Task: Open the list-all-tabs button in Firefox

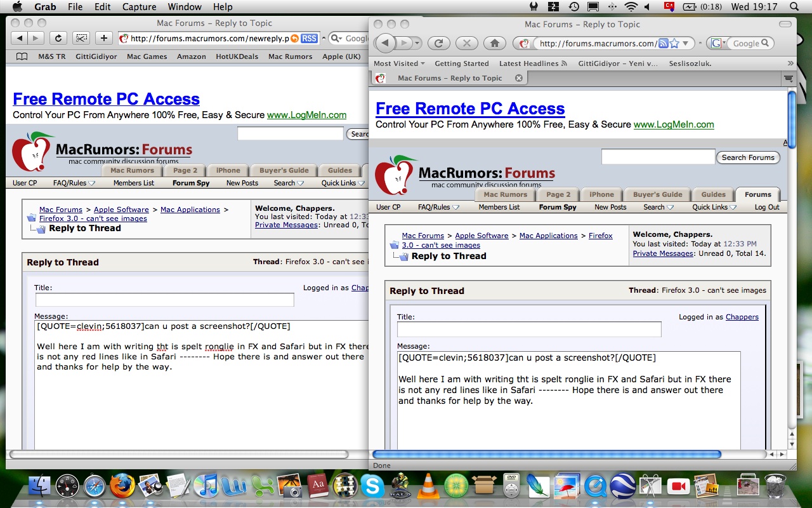Action: 789,78
